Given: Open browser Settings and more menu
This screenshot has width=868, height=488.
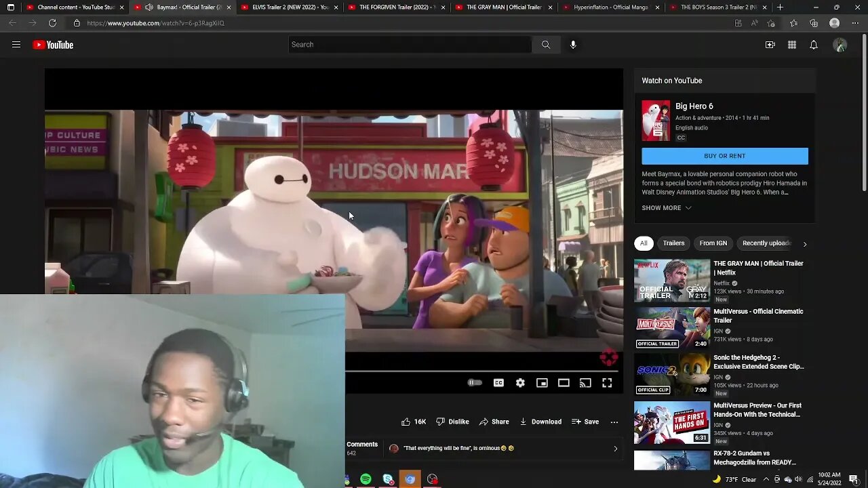Looking at the screenshot, I should [x=855, y=23].
